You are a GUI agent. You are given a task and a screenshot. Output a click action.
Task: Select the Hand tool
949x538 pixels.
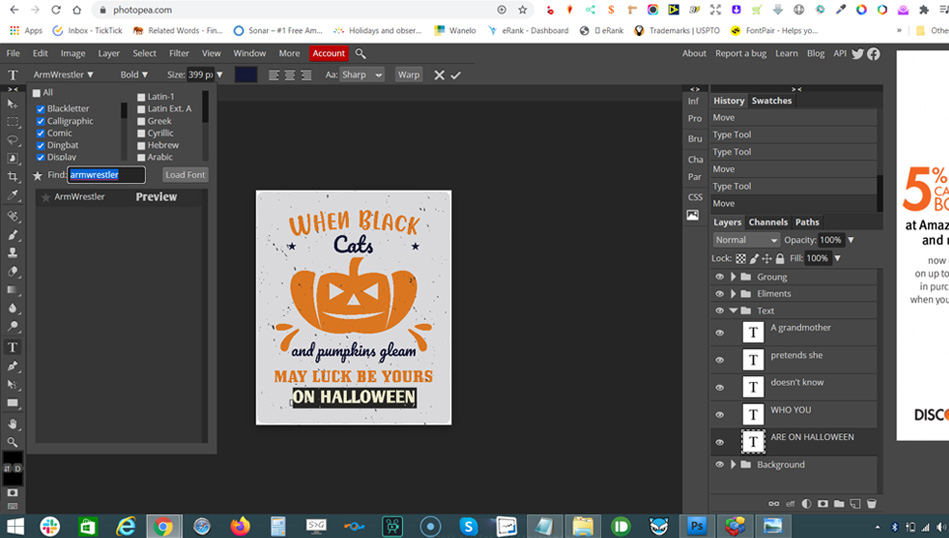[13, 423]
